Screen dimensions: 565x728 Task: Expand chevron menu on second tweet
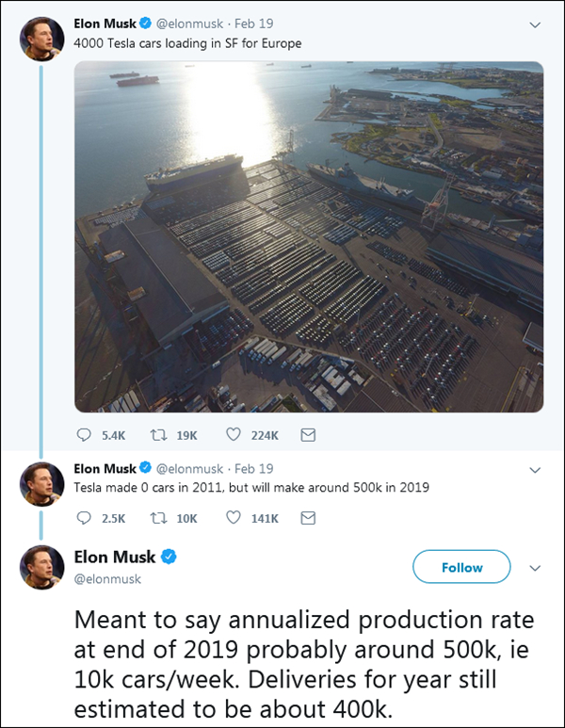[535, 468]
